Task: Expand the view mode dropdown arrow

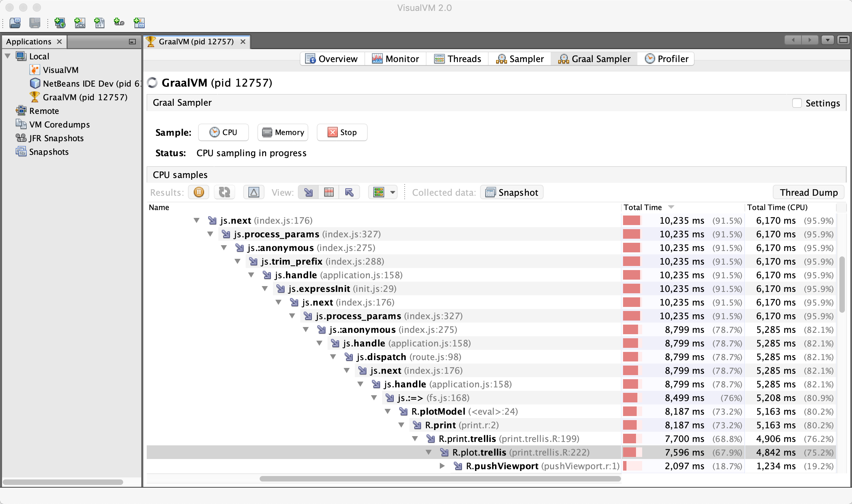Action: tap(393, 192)
